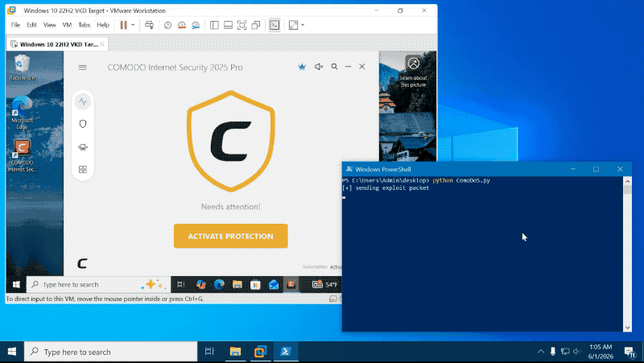Open the VMware View menu
This screenshot has height=363, width=644.
point(49,25)
